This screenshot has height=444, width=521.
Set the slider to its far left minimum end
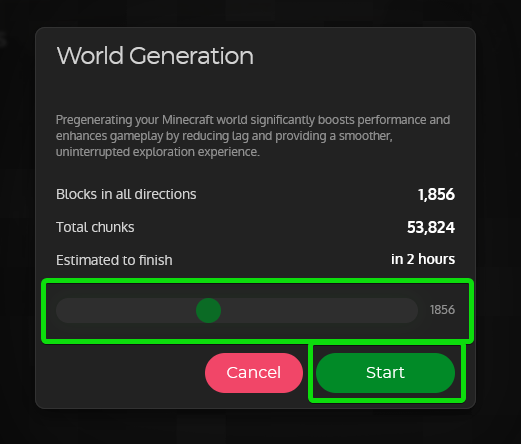61,310
